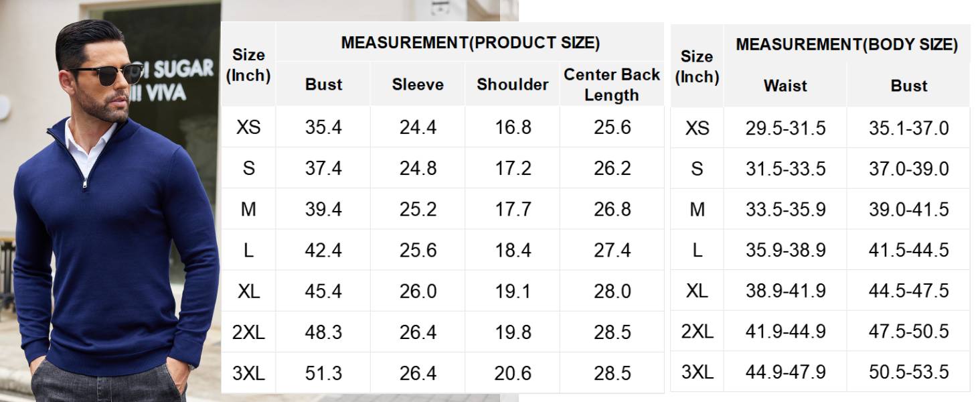Click the "Size (Inch)" header in the body size table

[x=697, y=66]
